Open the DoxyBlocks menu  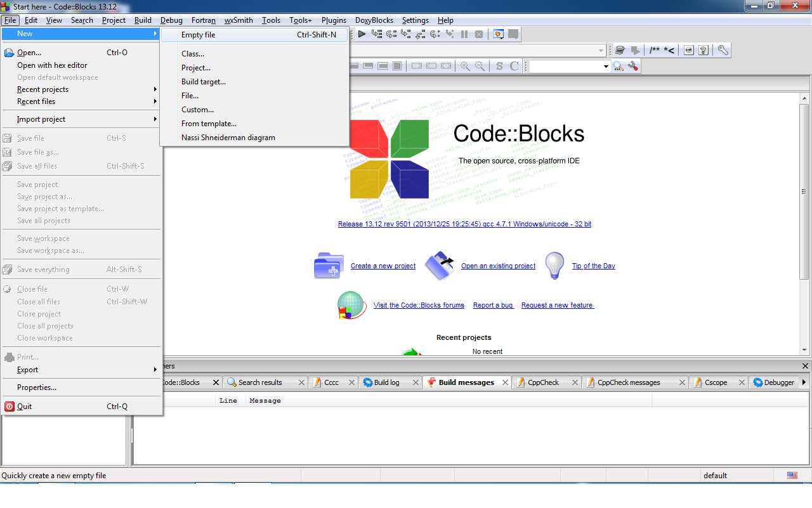374,20
